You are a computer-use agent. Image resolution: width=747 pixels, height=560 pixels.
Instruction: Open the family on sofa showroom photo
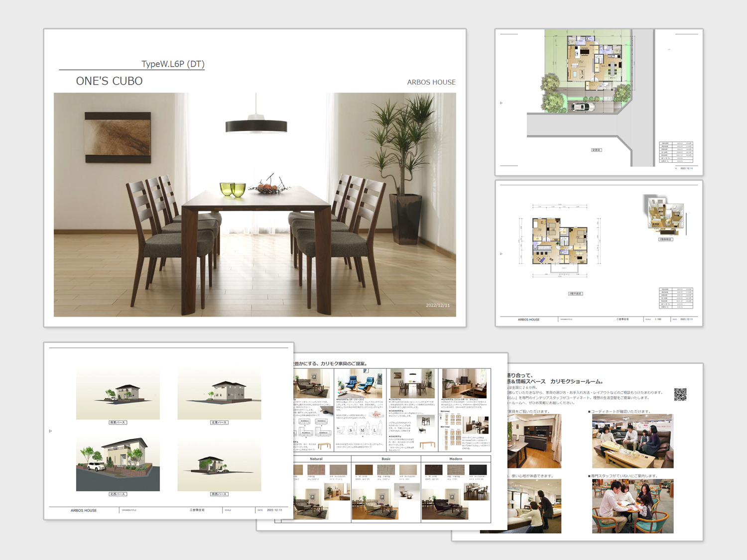pos(632,441)
